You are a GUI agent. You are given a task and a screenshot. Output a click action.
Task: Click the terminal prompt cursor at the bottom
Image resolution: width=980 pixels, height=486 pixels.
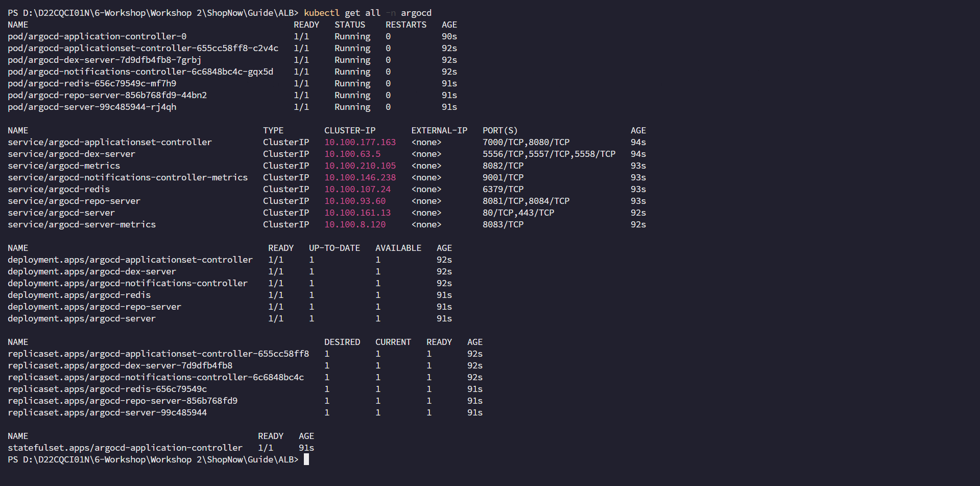[x=306, y=459]
